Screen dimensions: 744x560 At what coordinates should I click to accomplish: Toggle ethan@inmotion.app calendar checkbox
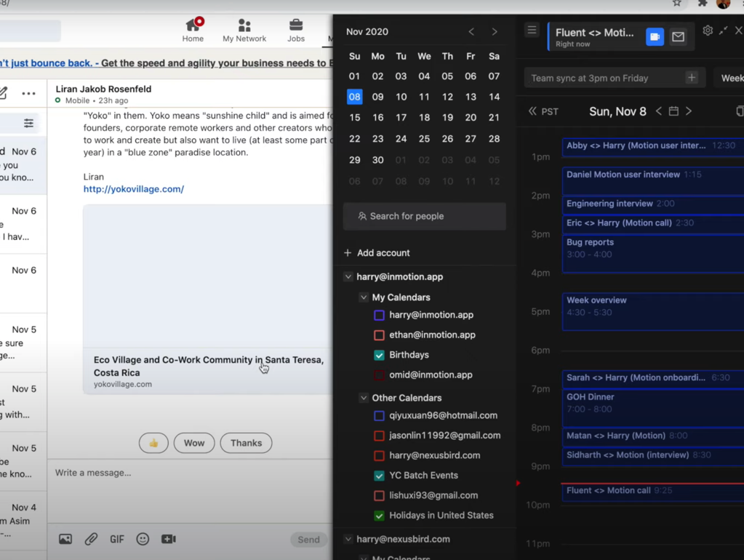[379, 335]
